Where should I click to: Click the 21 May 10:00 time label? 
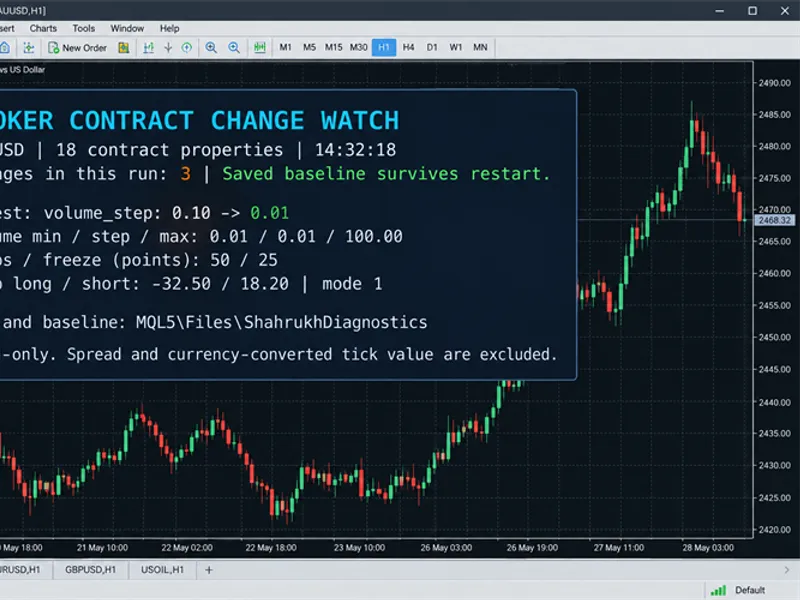tap(102, 548)
